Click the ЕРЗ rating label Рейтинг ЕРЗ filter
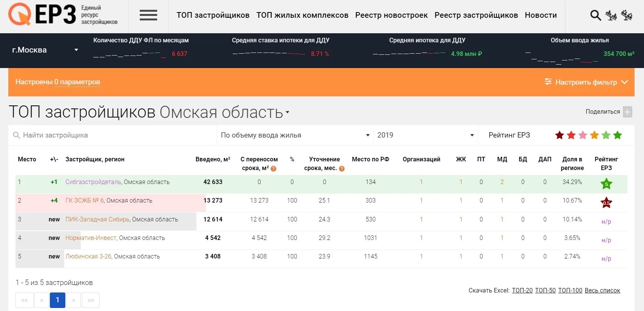The height and width of the screenshot is (311, 644). point(509,135)
